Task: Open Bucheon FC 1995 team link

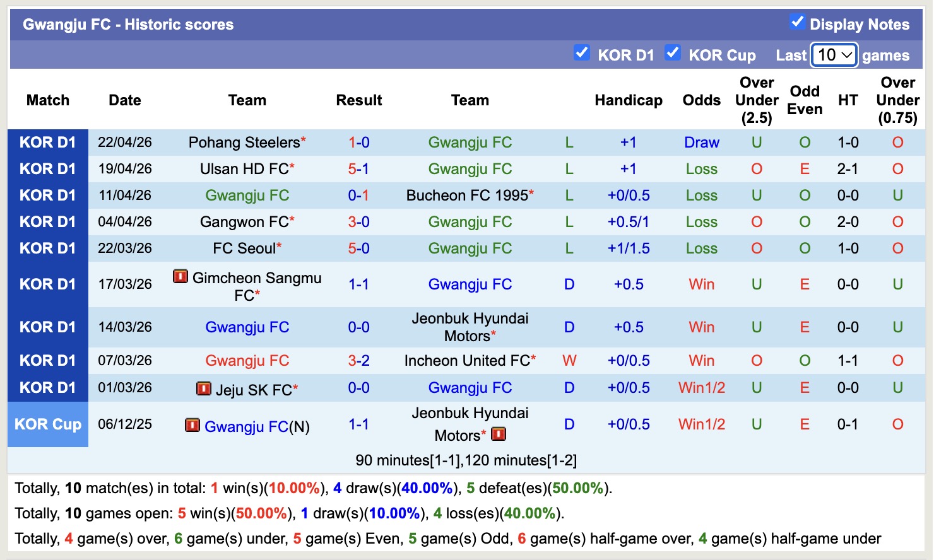Action: (466, 195)
